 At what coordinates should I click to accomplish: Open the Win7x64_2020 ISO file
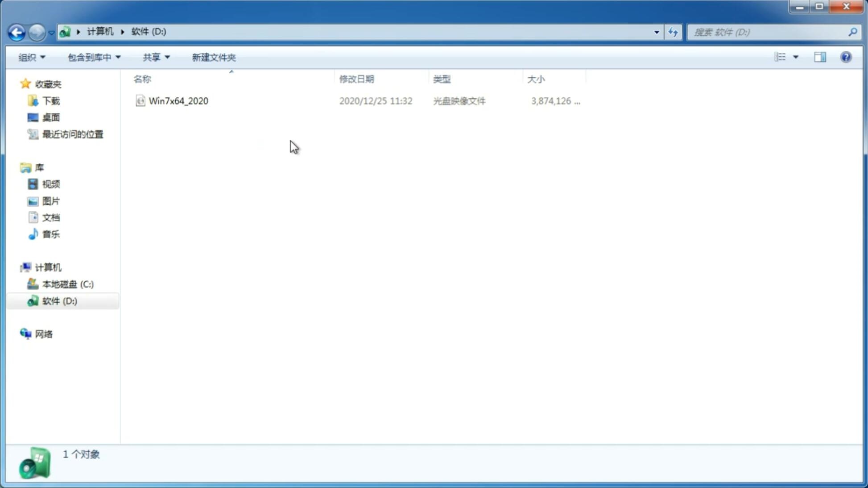tap(178, 100)
